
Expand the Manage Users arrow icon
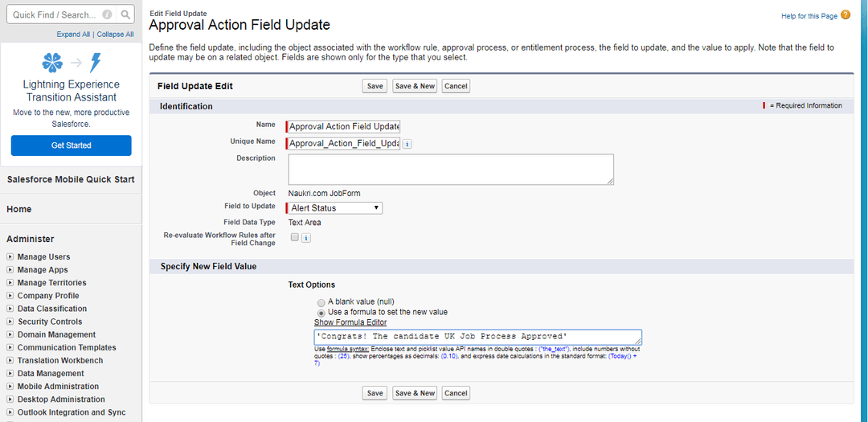10,257
